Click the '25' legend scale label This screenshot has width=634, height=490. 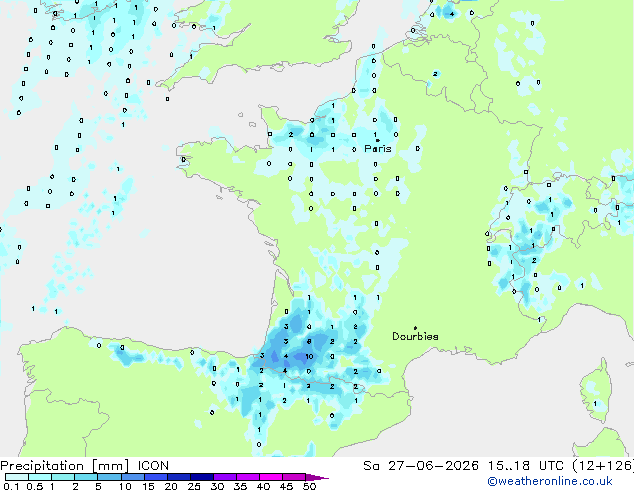point(194,486)
